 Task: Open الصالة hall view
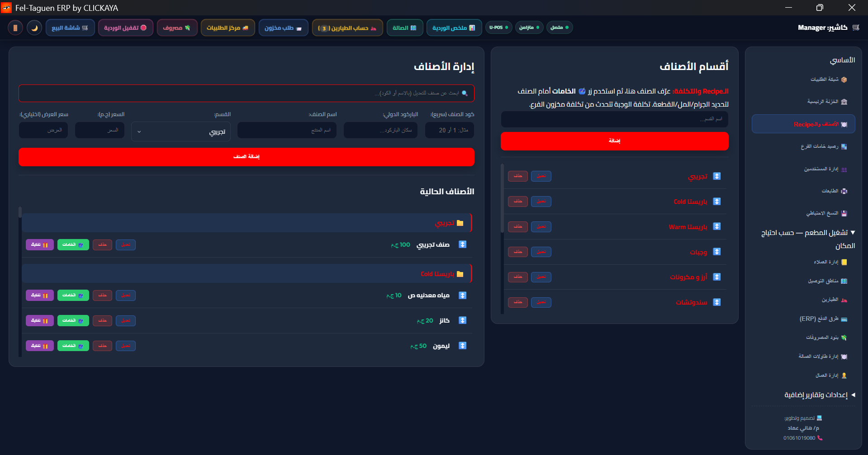(405, 28)
